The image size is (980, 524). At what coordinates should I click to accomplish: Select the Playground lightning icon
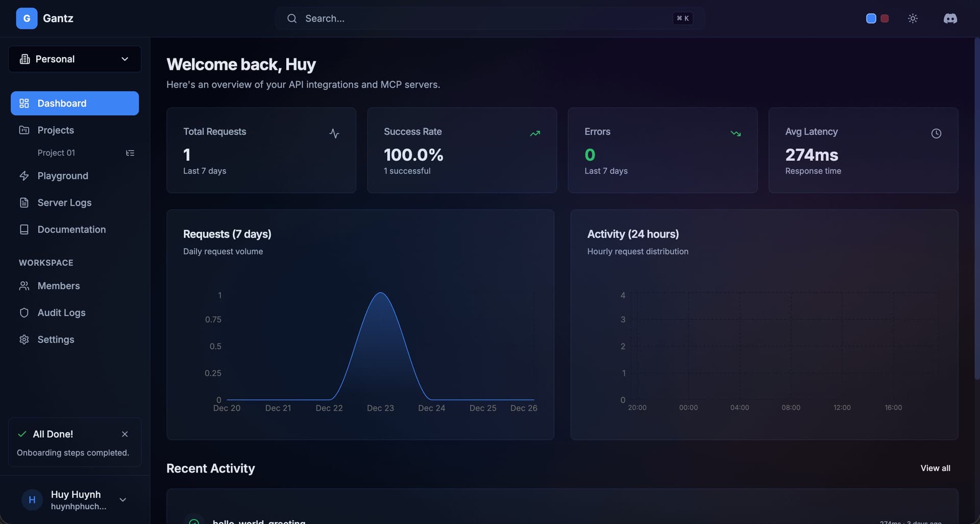(24, 176)
